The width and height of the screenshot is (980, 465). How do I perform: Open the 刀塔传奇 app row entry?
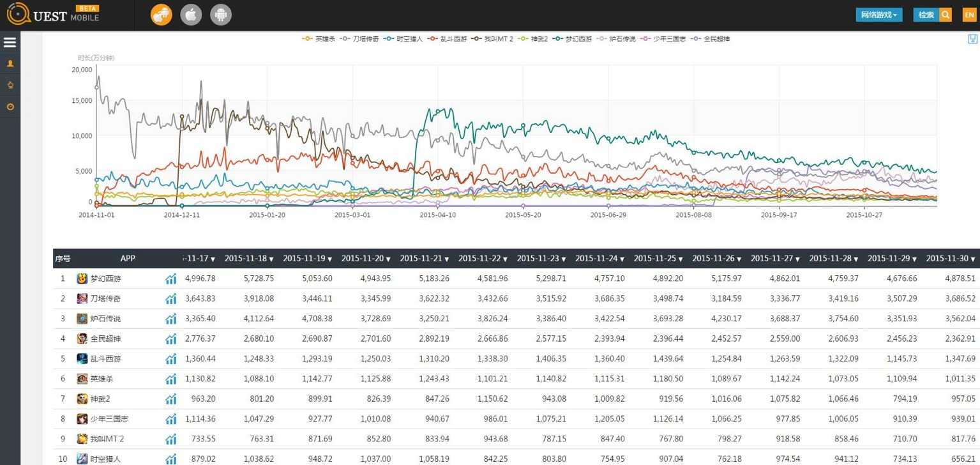coord(105,299)
